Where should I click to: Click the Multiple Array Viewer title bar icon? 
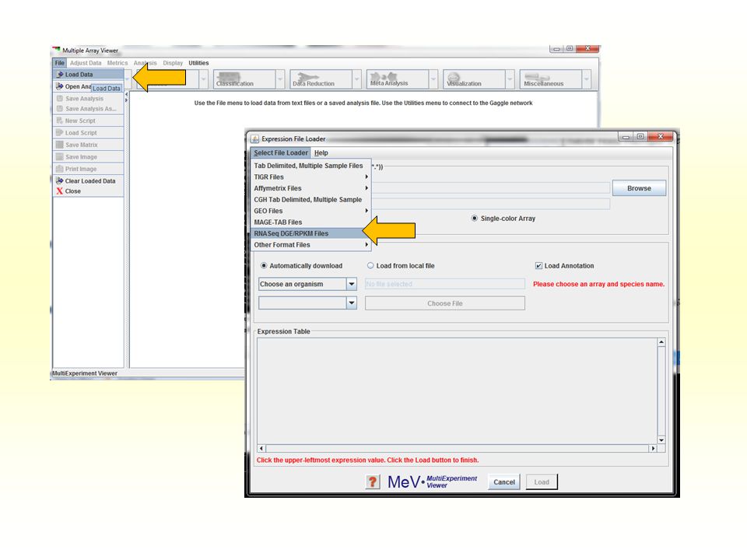click(x=57, y=50)
